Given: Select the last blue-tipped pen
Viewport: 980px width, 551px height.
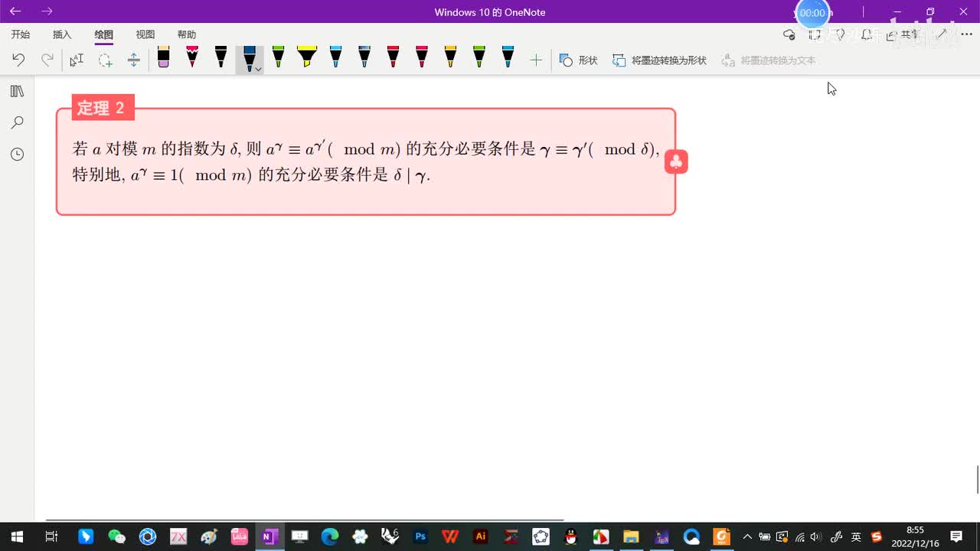Looking at the screenshot, I should coord(508,57).
